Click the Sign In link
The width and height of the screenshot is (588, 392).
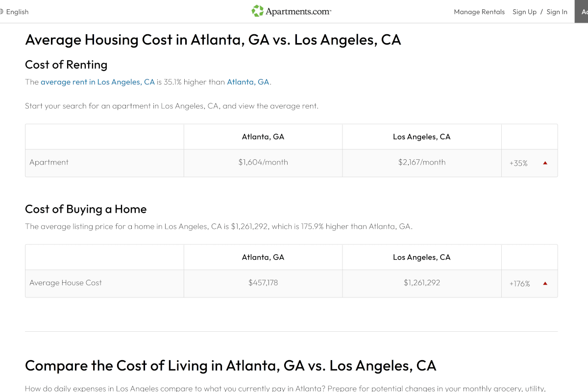(557, 12)
